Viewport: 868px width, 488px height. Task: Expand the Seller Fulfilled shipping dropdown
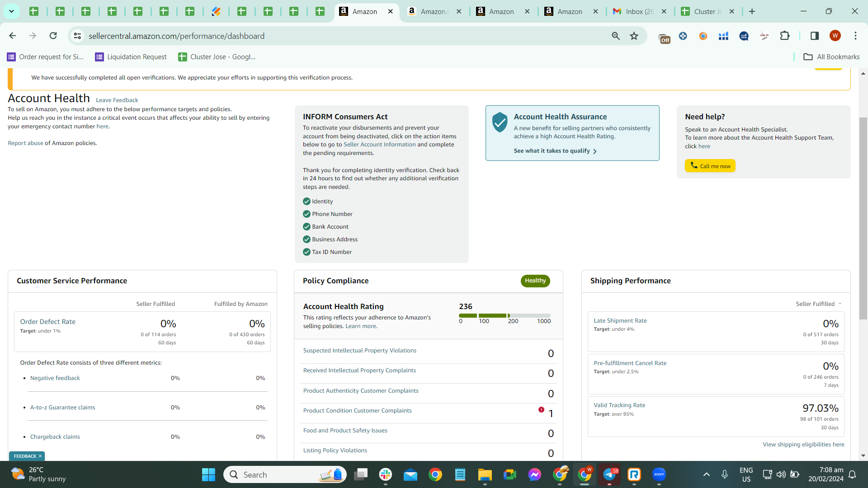tap(819, 304)
